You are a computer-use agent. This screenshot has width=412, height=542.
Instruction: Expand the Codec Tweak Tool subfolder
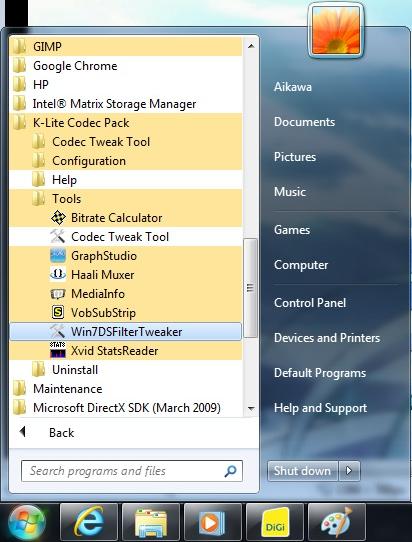(126, 142)
